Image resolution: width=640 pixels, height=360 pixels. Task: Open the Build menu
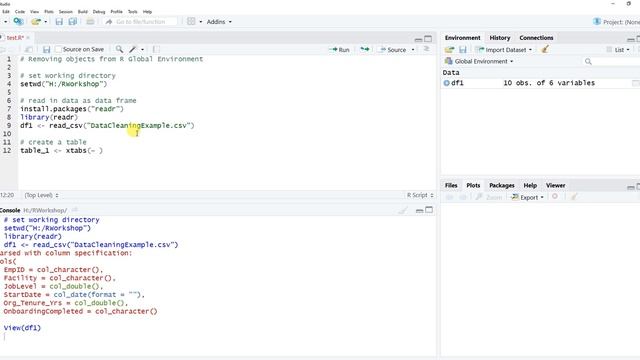[x=83, y=12]
